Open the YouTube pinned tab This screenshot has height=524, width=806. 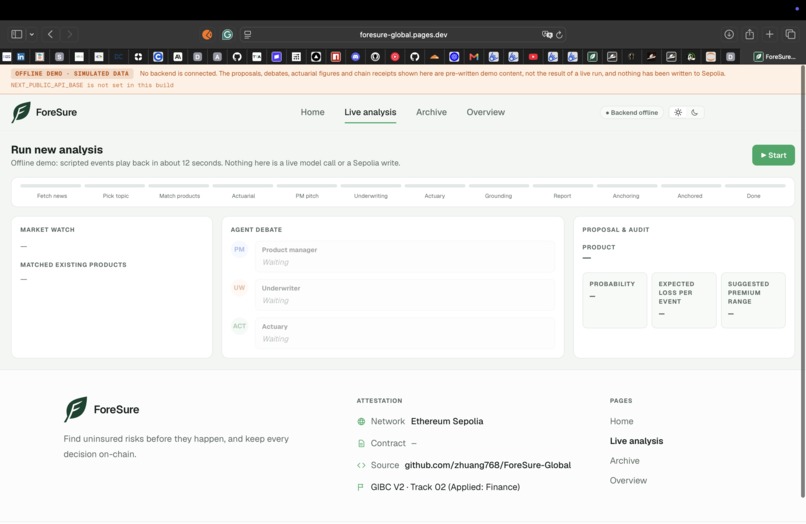(533, 57)
